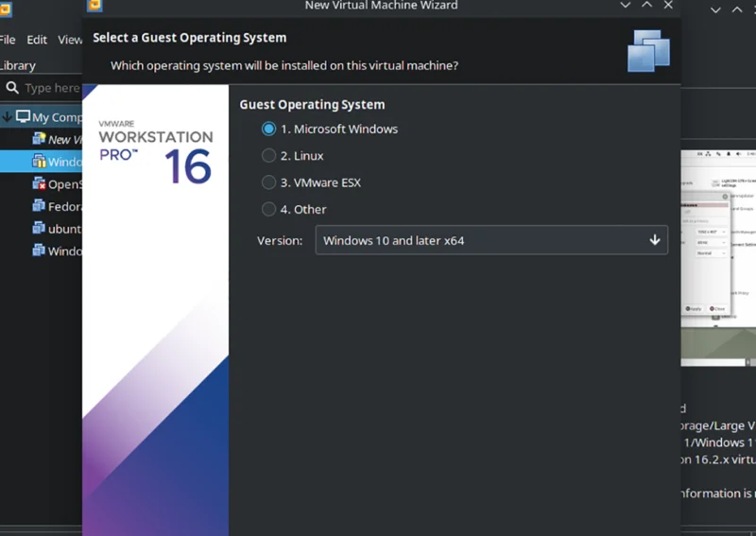Pick the Other operating system option
This screenshot has width=756, height=536.
(x=294, y=209)
